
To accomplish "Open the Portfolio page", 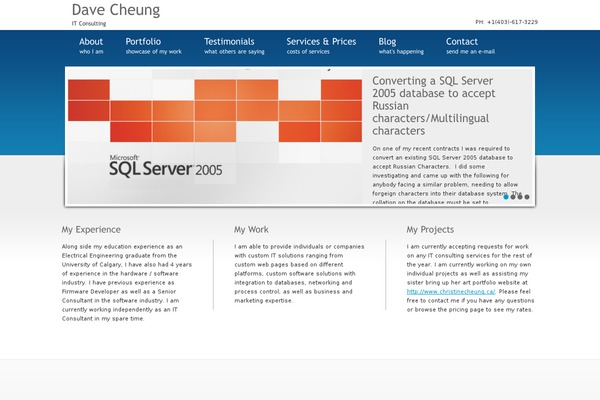I will click(153, 46).
